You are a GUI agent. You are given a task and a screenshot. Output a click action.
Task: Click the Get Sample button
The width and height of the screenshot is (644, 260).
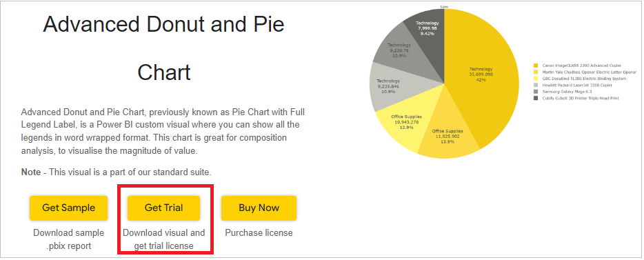coord(68,208)
